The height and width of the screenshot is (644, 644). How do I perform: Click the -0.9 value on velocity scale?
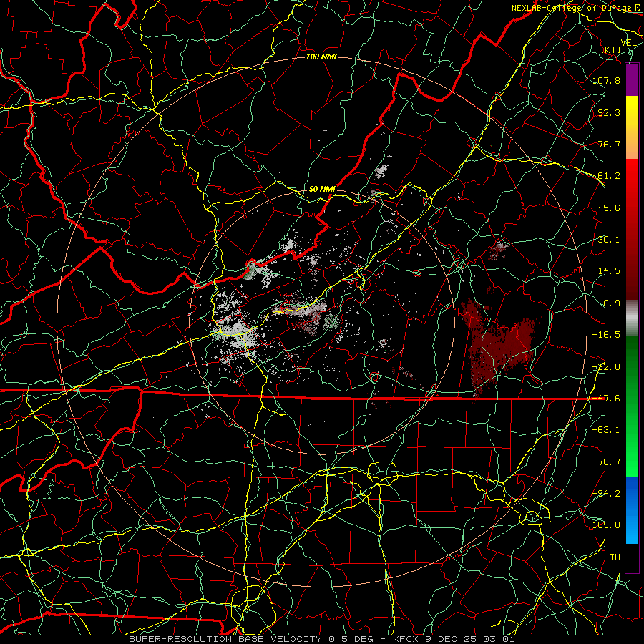[609, 303]
